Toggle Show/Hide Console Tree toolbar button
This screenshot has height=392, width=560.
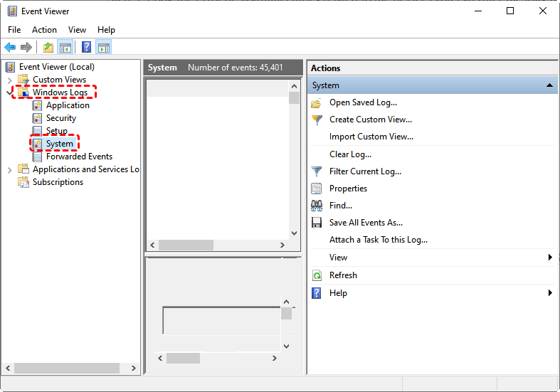pyautogui.click(x=65, y=48)
